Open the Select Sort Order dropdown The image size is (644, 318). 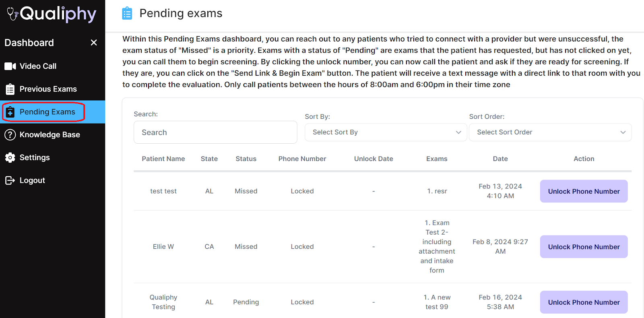(x=550, y=132)
